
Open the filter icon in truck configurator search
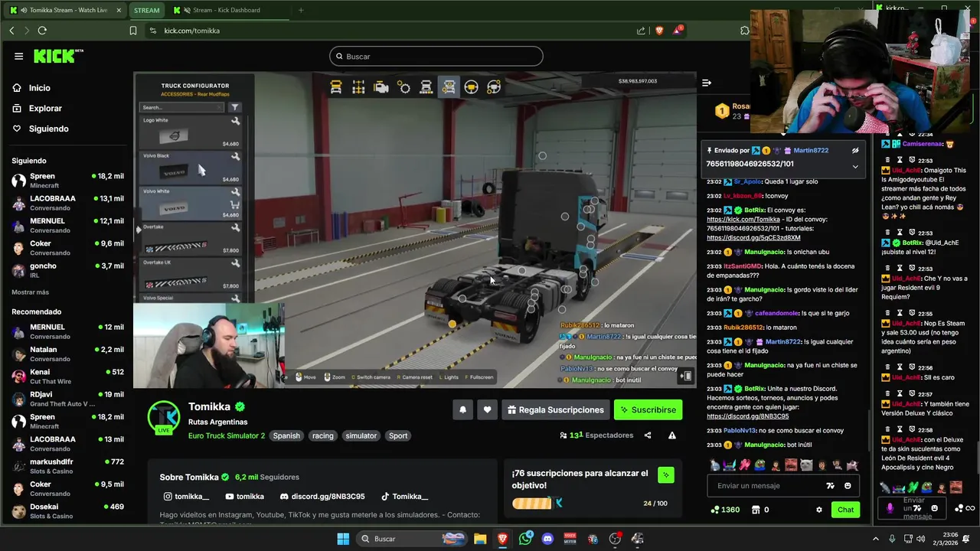(x=234, y=107)
